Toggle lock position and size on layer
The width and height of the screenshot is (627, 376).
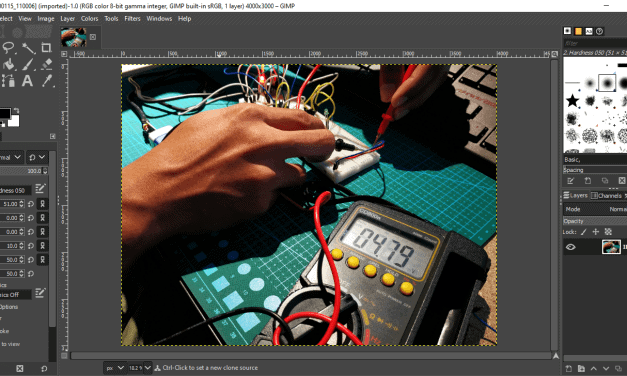click(596, 232)
